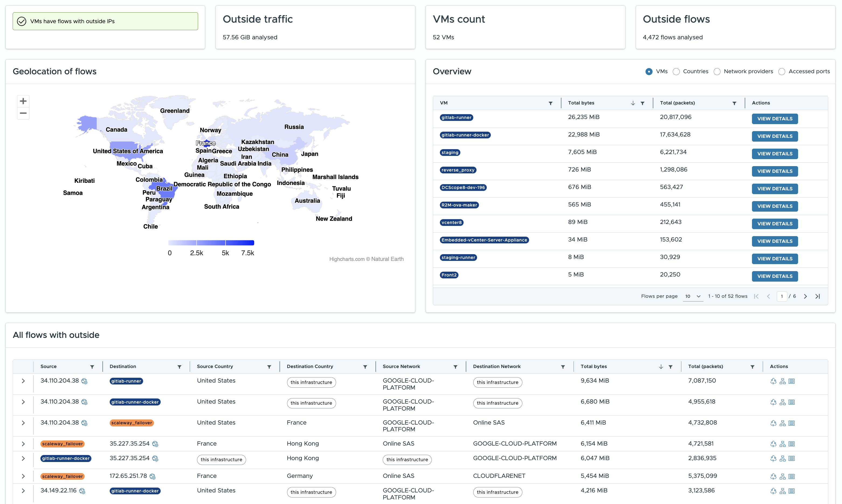The image size is (842, 504).
Task: Click the table grid icon for 5,454 MiB flow
Action: coord(792,477)
